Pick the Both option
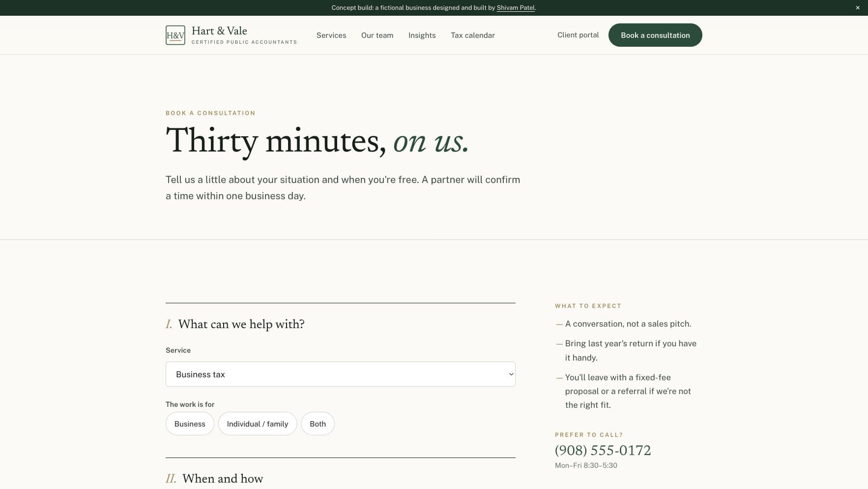The image size is (868, 489). 318,424
